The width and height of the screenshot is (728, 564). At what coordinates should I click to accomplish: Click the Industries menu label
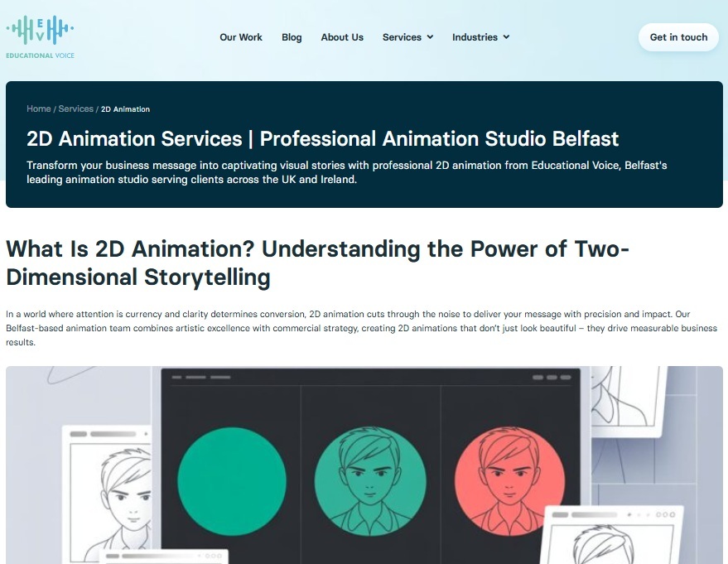point(475,37)
